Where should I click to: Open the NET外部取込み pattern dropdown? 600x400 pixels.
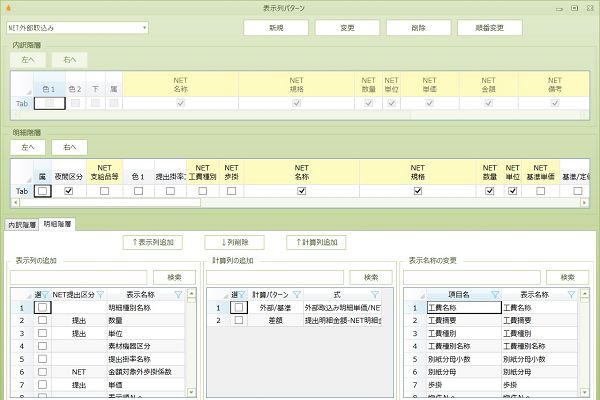tap(144, 28)
